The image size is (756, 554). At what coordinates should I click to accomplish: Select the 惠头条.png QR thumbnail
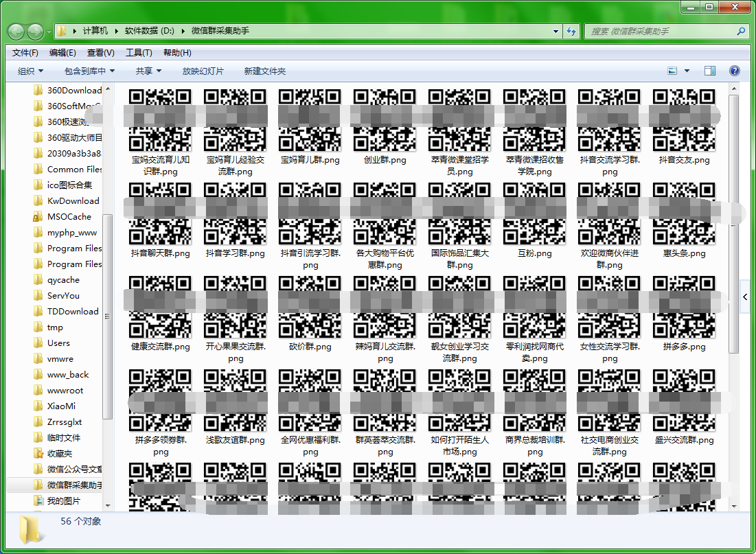(684, 213)
